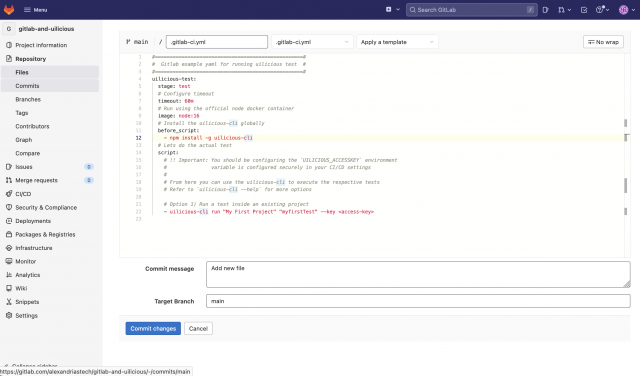Click the Issues sidebar icon
Screen dimensions: 640x376
click(x=9, y=167)
